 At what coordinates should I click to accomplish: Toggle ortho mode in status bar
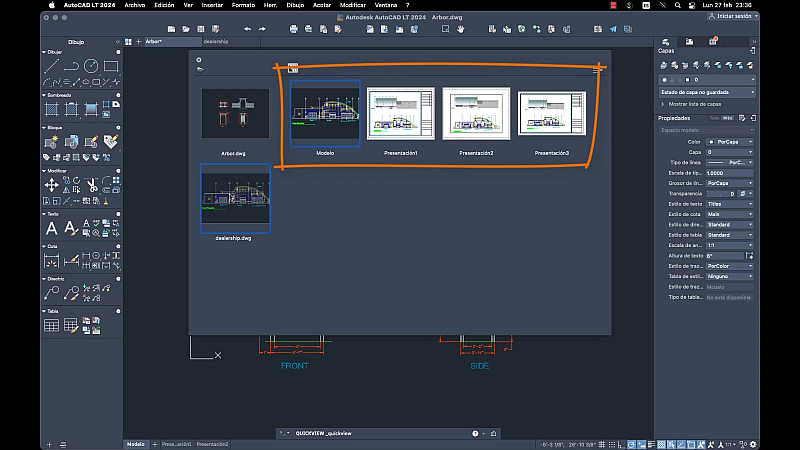tap(621, 444)
